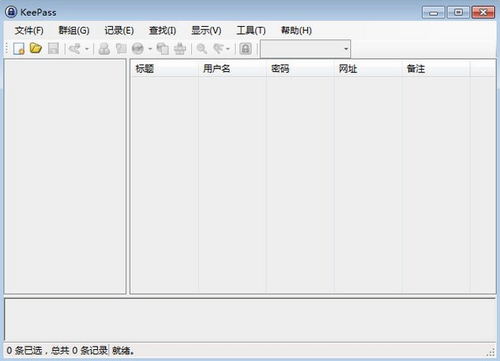Image resolution: width=500 pixels, height=361 pixels.
Task: Click the Perform auto-type toolbar icon
Action: click(x=180, y=49)
